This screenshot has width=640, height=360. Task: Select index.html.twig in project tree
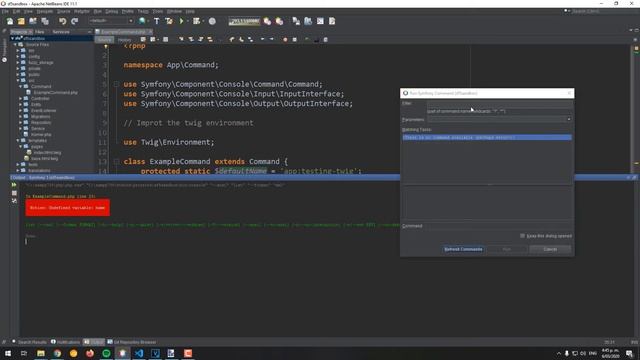tap(47, 153)
